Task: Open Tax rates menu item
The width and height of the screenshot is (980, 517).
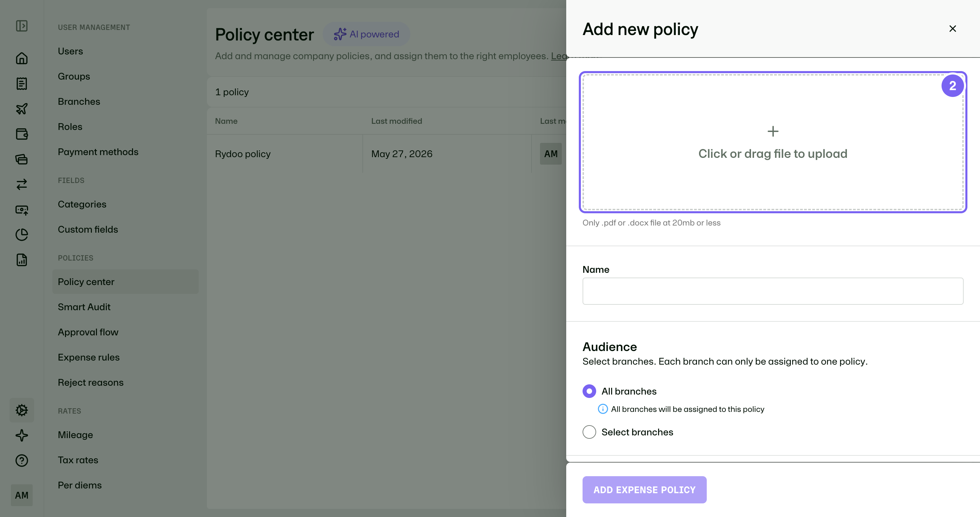Action: pyautogui.click(x=78, y=460)
